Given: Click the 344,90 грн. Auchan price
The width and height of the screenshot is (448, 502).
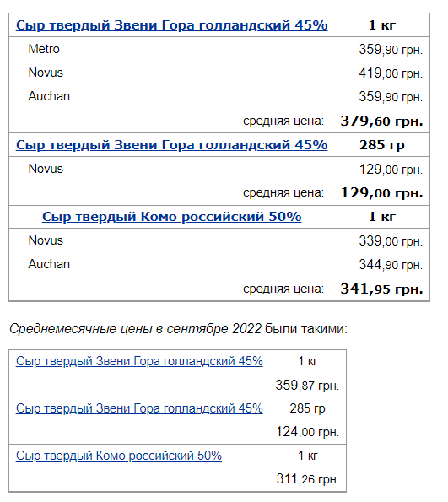Looking at the screenshot, I should [391, 264].
